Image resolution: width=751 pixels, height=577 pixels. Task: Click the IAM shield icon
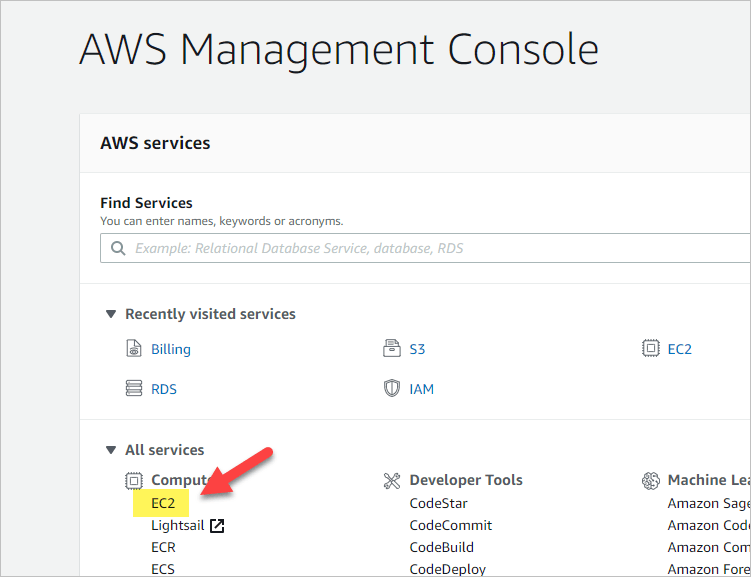tap(392, 388)
